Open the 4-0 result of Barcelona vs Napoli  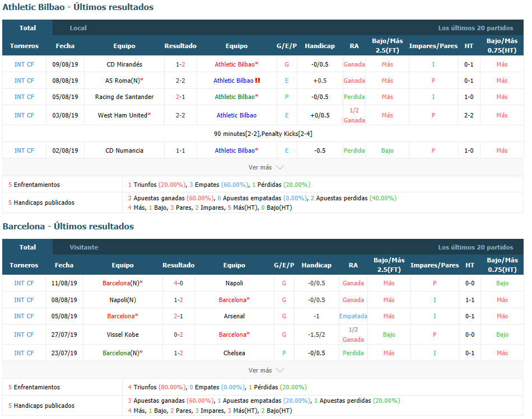(179, 283)
